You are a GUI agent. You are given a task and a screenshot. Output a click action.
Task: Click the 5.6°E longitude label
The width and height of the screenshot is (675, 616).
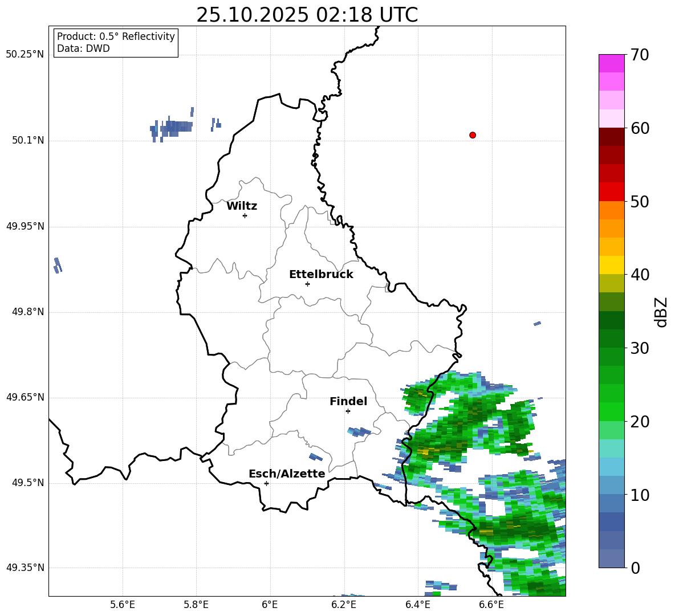click(x=123, y=605)
